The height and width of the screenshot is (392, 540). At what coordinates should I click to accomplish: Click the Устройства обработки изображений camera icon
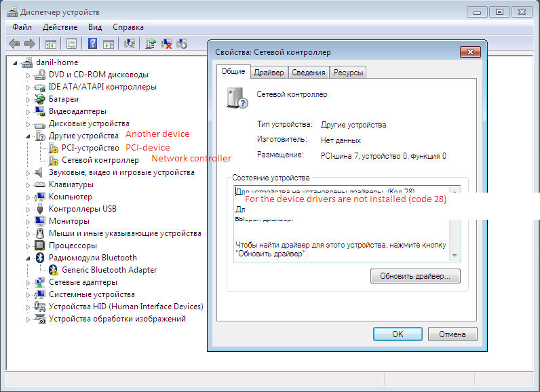(x=40, y=319)
